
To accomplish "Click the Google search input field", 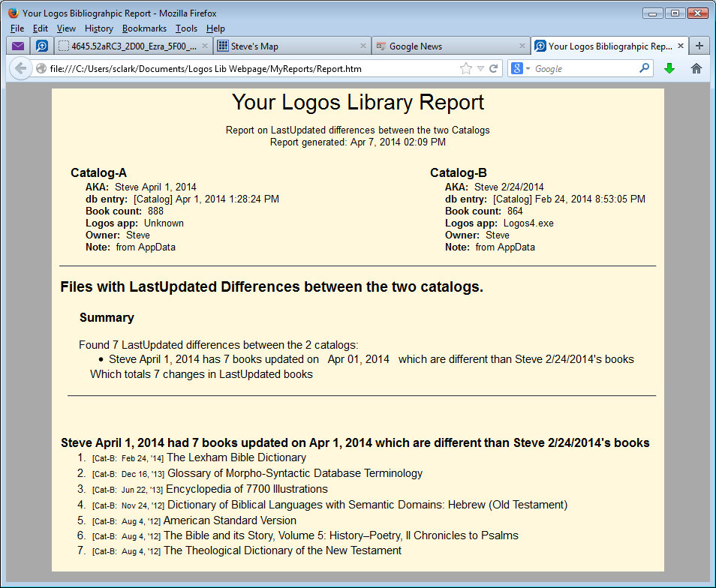I will click(x=585, y=69).
